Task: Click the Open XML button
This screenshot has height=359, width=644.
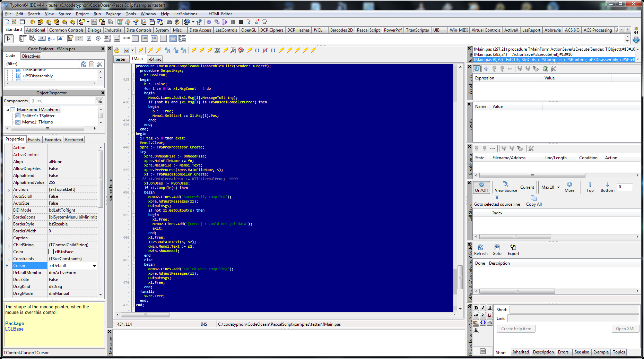Action: [x=625, y=329]
